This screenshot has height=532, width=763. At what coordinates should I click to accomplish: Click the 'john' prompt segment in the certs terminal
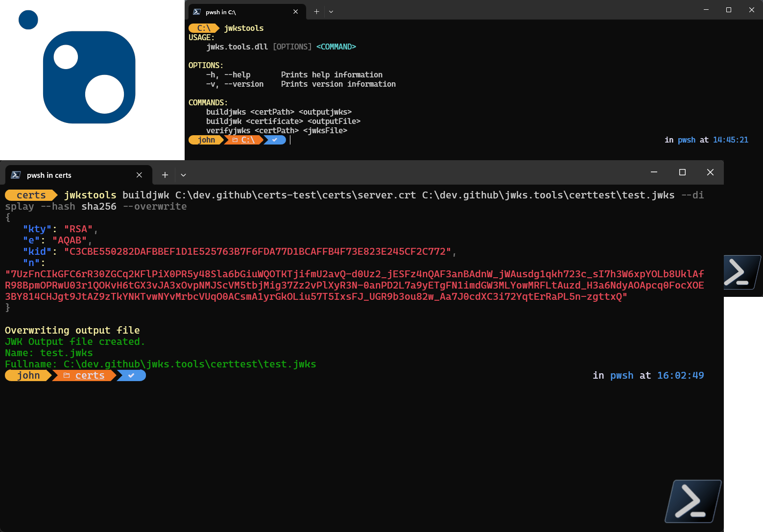(x=28, y=376)
